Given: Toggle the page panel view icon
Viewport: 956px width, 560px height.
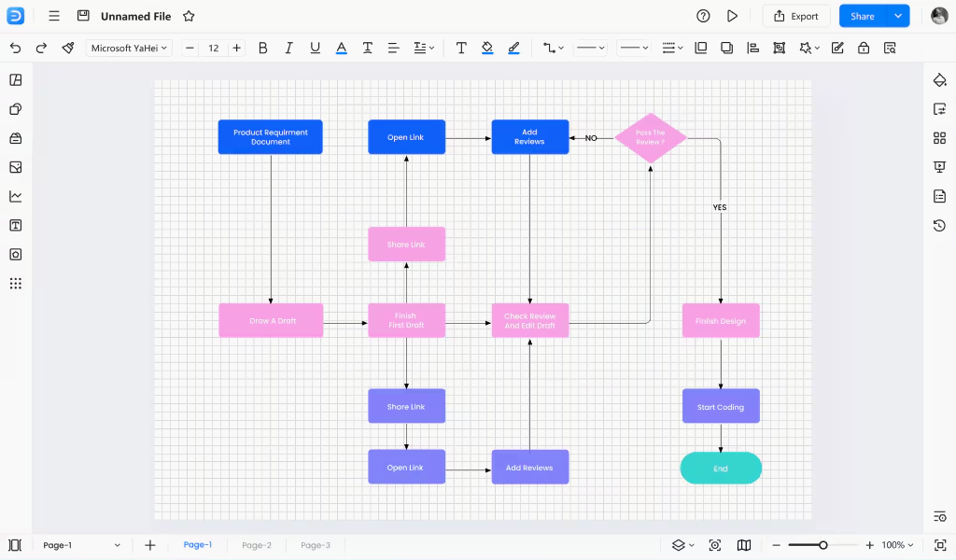Looking at the screenshot, I should 15,545.
